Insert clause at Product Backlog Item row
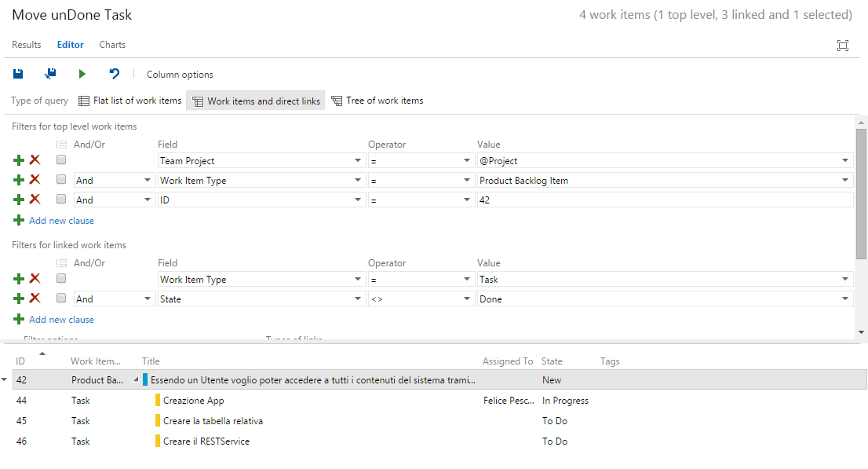Image resolution: width=868 pixels, height=469 pixels. [19, 180]
